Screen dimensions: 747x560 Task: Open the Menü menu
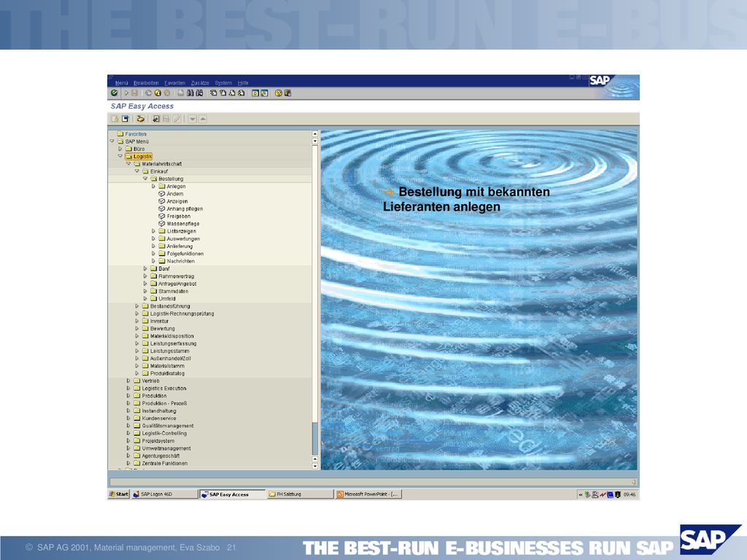122,83
